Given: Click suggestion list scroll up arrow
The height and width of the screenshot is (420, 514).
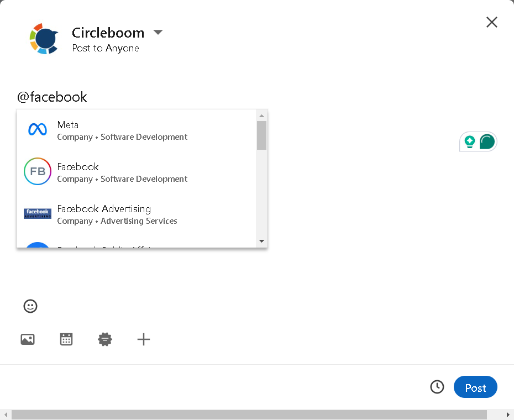Looking at the screenshot, I should [261, 116].
